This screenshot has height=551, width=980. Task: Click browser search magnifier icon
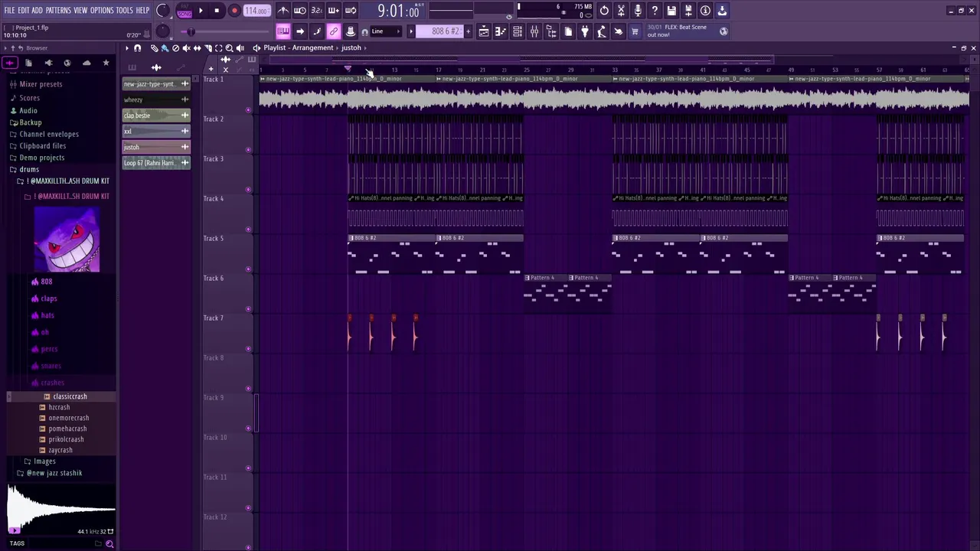coord(109,544)
